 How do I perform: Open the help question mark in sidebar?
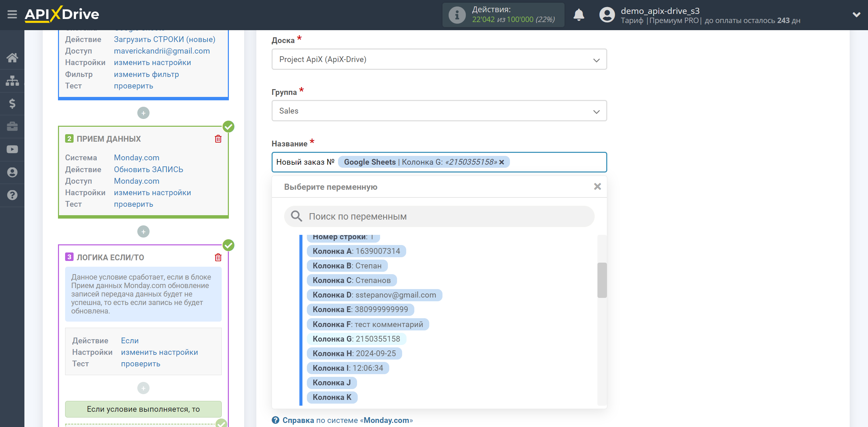click(12, 195)
